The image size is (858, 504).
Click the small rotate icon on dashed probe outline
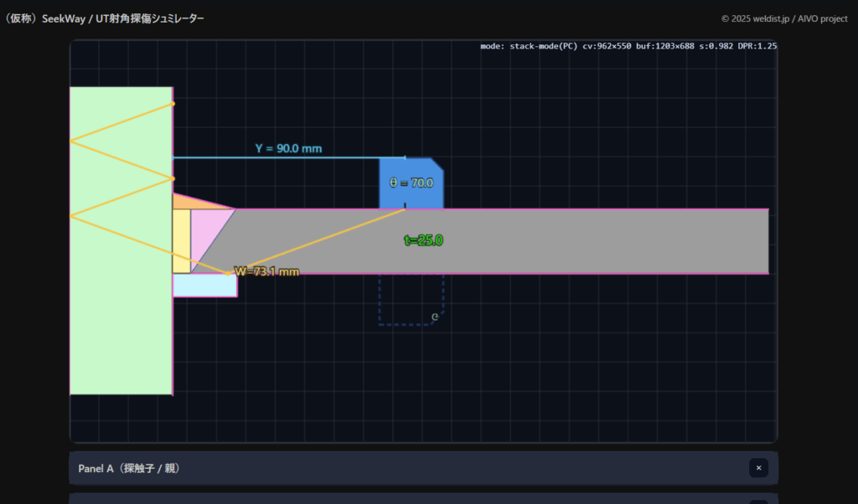coord(434,316)
